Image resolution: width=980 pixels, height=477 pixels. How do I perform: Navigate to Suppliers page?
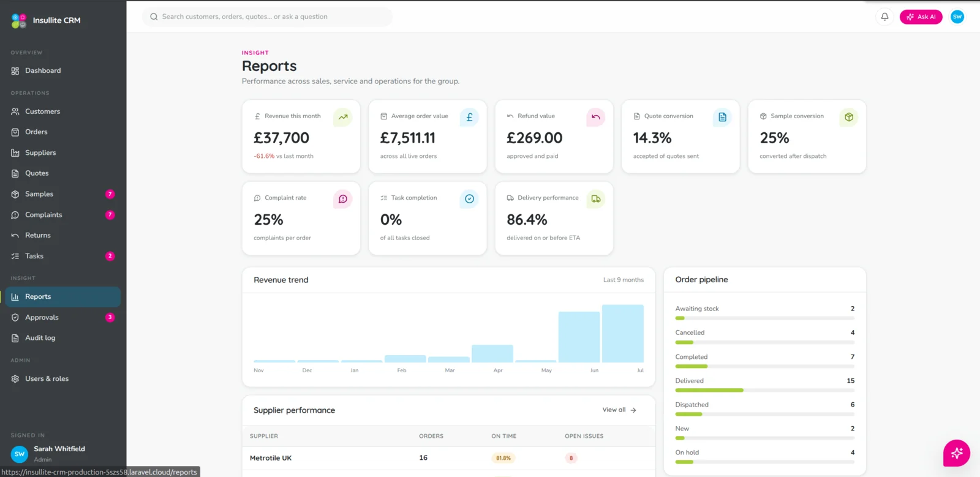(63, 153)
